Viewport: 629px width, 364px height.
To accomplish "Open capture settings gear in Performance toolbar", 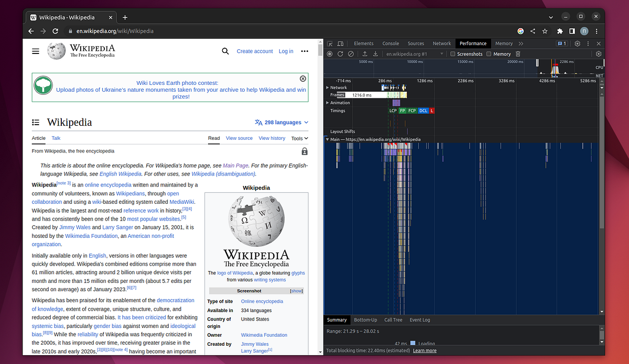I will pos(599,54).
